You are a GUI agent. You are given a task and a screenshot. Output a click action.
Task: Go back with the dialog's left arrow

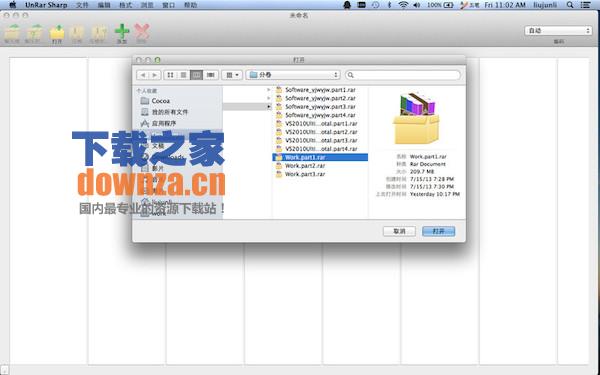tap(143, 75)
